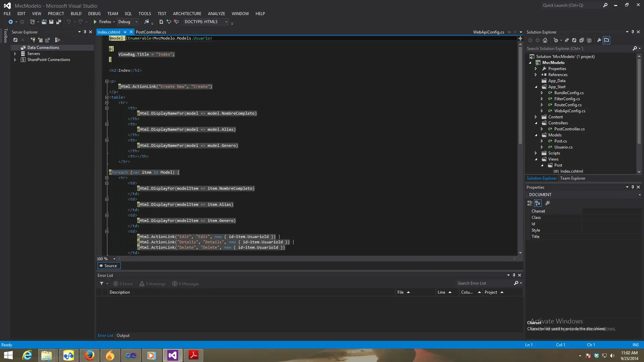Save the current file with the floppy icon
Screen dimensions: 644x362
(x=51, y=22)
